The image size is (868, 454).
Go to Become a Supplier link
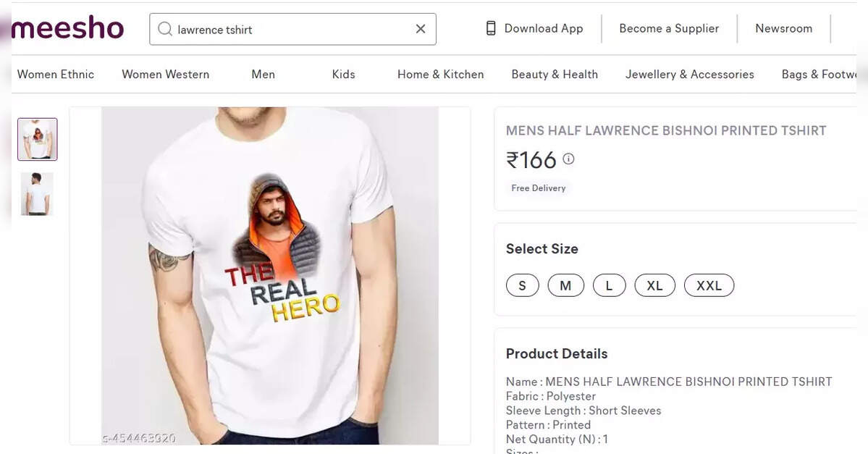[x=669, y=28]
